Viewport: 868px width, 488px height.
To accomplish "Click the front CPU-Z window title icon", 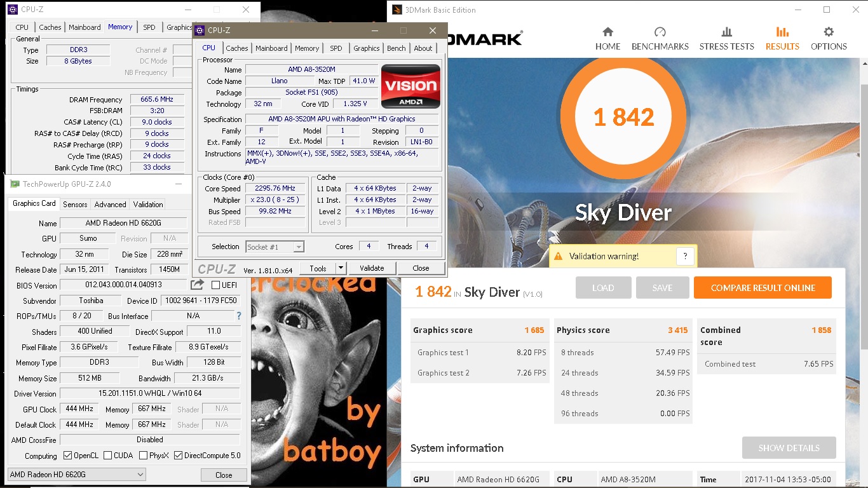I will 200,30.
